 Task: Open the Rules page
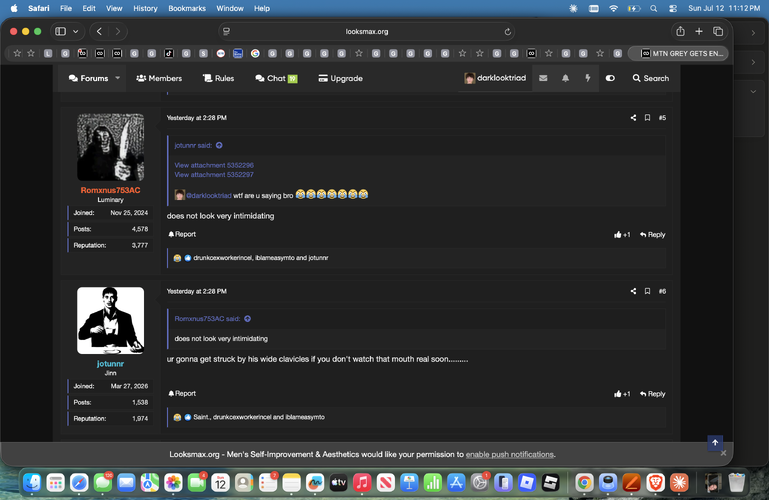click(x=219, y=78)
